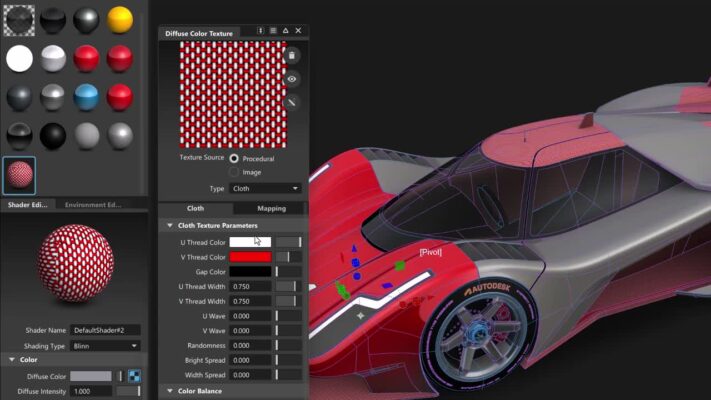The width and height of the screenshot is (711, 400).
Task: Click the diagonal slash icon beside the preview
Action: coord(292,102)
